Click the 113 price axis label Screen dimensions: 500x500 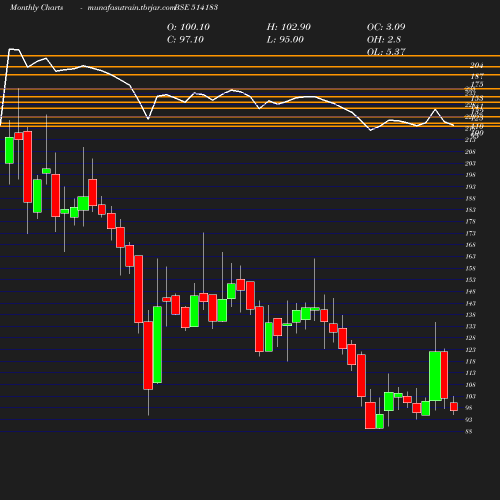(x=470, y=373)
